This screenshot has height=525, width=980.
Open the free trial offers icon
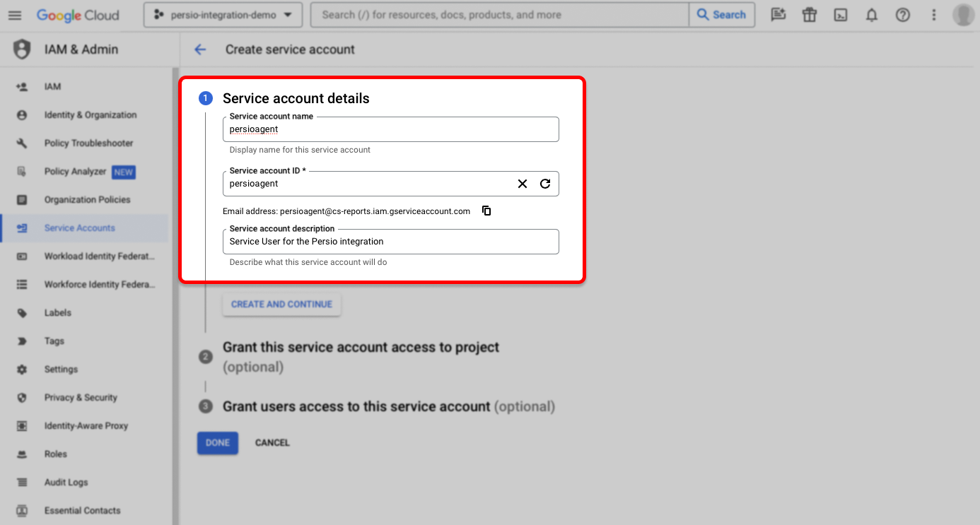coord(809,15)
